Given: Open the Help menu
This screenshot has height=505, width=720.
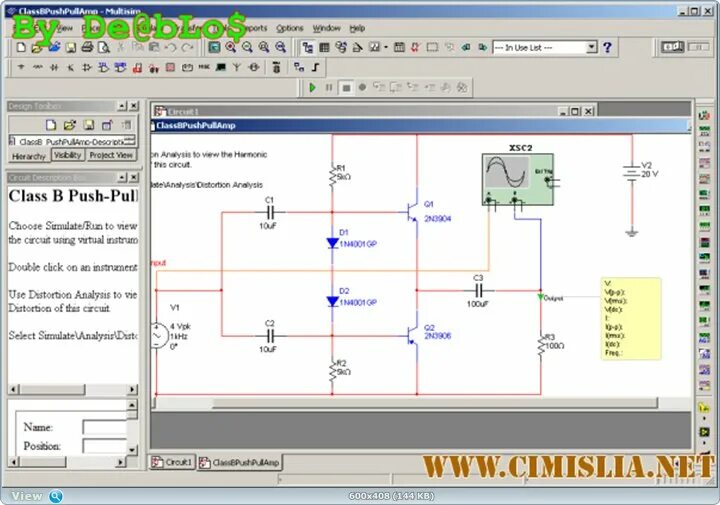Looking at the screenshot, I should [357, 28].
